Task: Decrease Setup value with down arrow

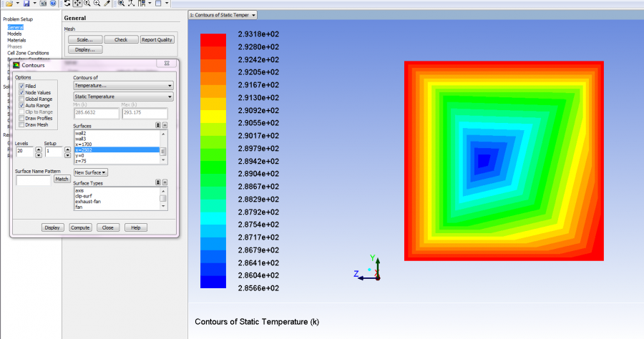Action: (x=68, y=155)
